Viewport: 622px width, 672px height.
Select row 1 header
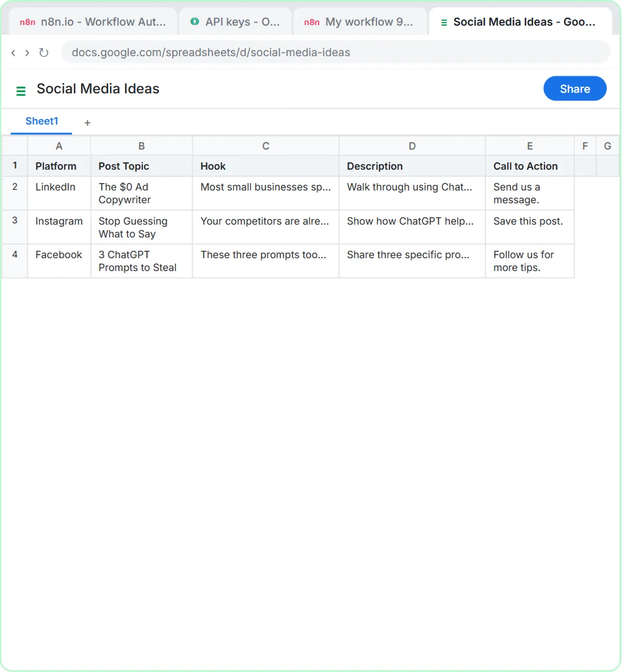(15, 166)
